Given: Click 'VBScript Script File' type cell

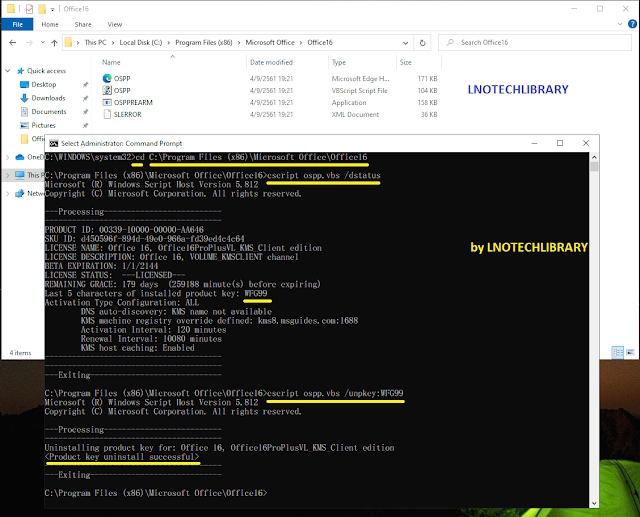Looking at the screenshot, I should pos(360,91).
